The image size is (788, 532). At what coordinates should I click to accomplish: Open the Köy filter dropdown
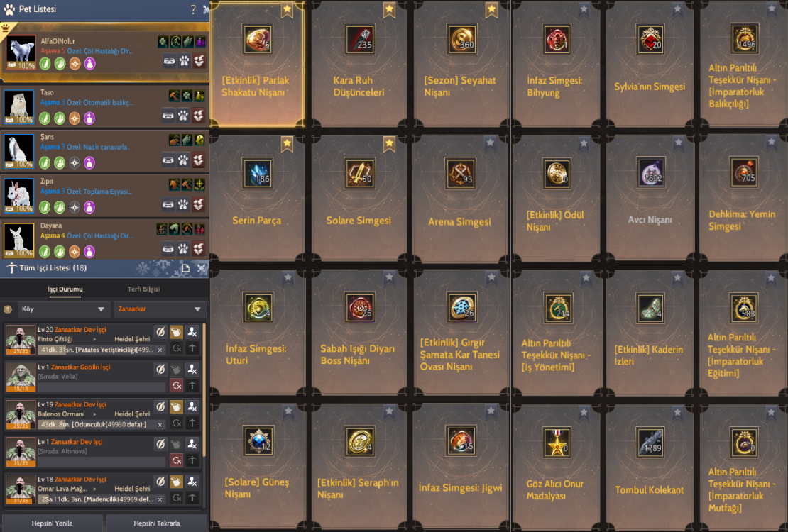click(63, 309)
